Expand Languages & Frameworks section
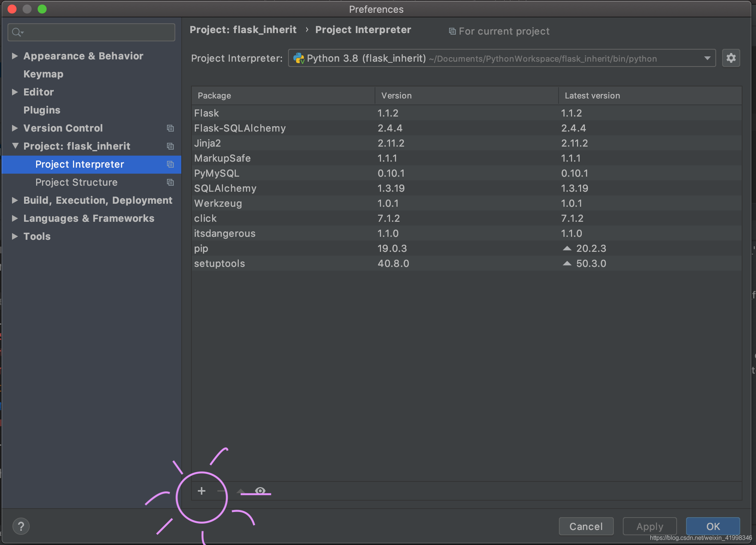 [x=15, y=218]
